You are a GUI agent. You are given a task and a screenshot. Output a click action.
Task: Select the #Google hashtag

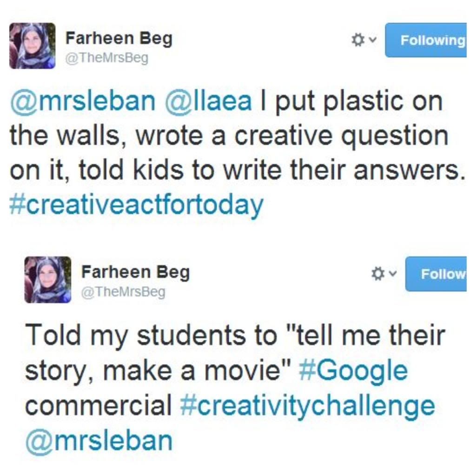click(353, 370)
